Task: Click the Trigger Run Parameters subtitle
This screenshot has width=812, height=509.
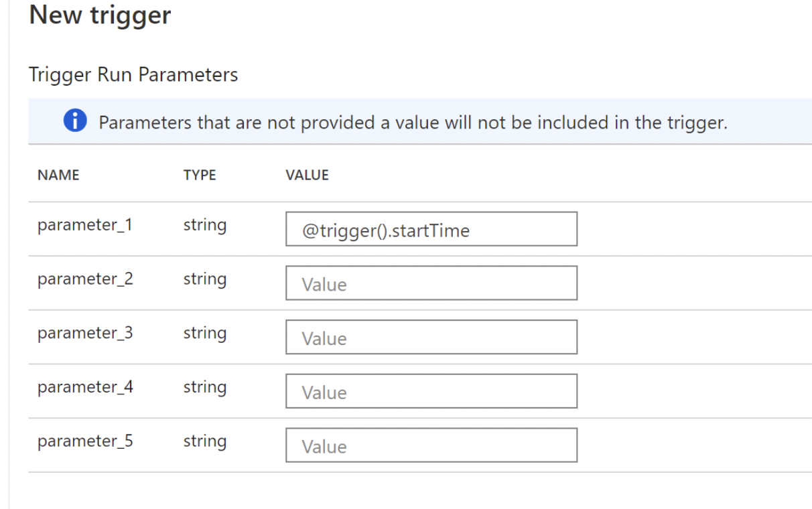Action: pyautogui.click(x=133, y=75)
